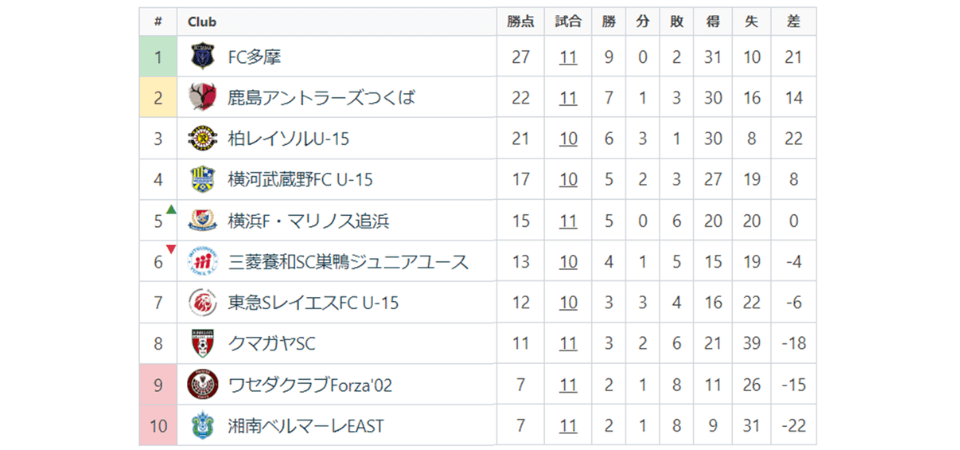
Task: Click the 柏レイソルU-15 club emblem
Action: point(202,139)
